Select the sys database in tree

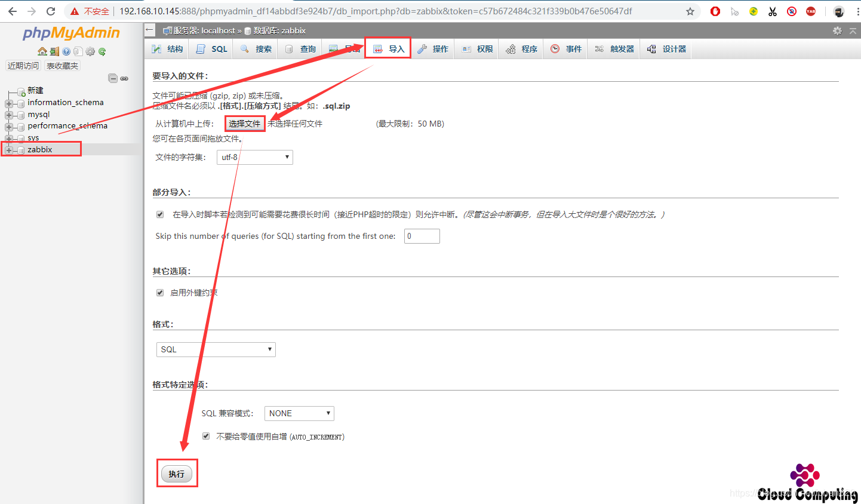coord(33,138)
